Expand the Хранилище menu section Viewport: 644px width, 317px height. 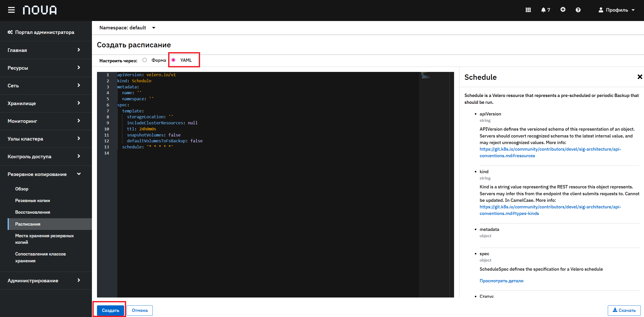click(x=46, y=103)
